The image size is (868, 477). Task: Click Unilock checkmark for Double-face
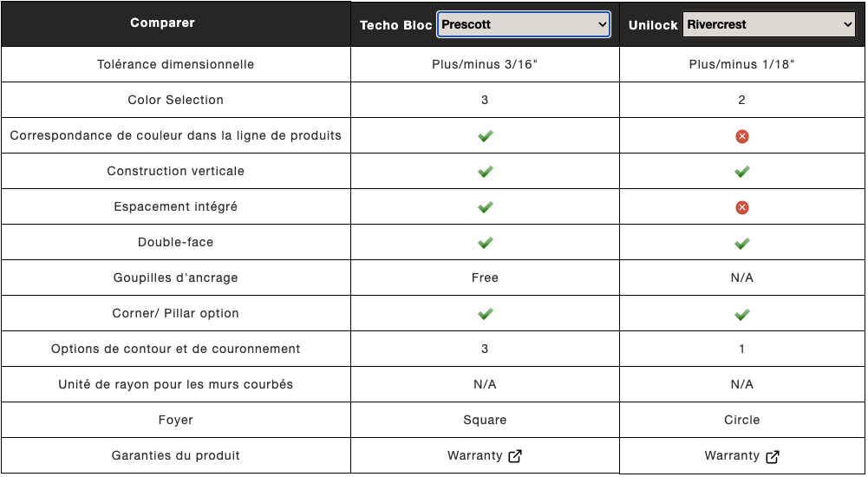click(x=741, y=243)
